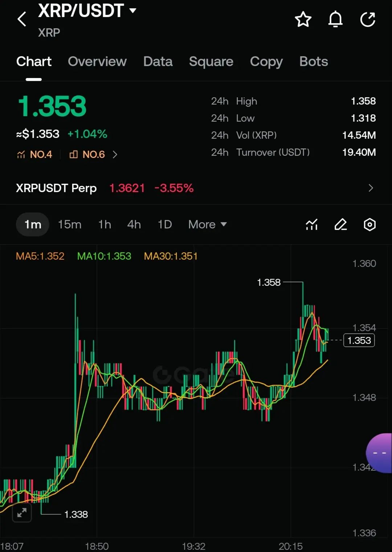
Task: Open NO.4 ranking badge
Action: 34,154
